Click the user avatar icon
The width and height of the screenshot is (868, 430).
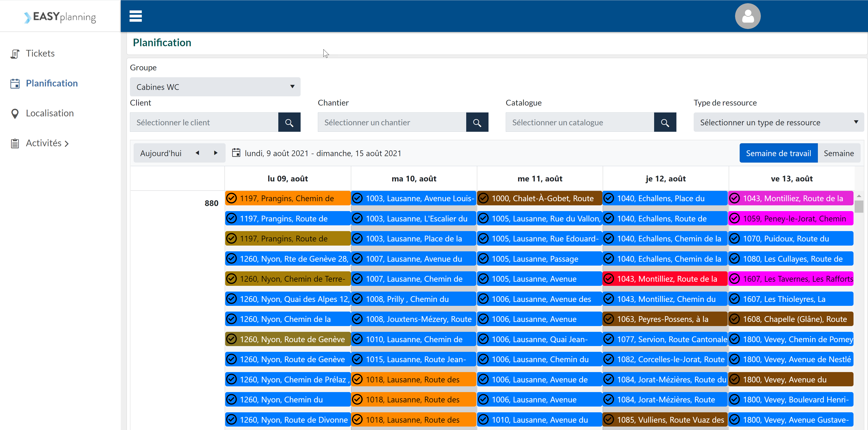747,16
